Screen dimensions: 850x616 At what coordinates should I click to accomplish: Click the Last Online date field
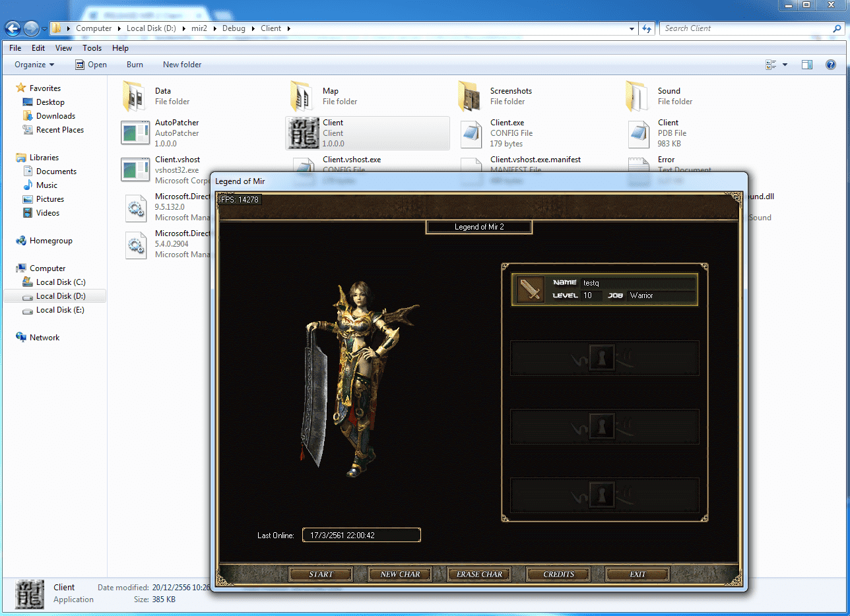(x=362, y=536)
